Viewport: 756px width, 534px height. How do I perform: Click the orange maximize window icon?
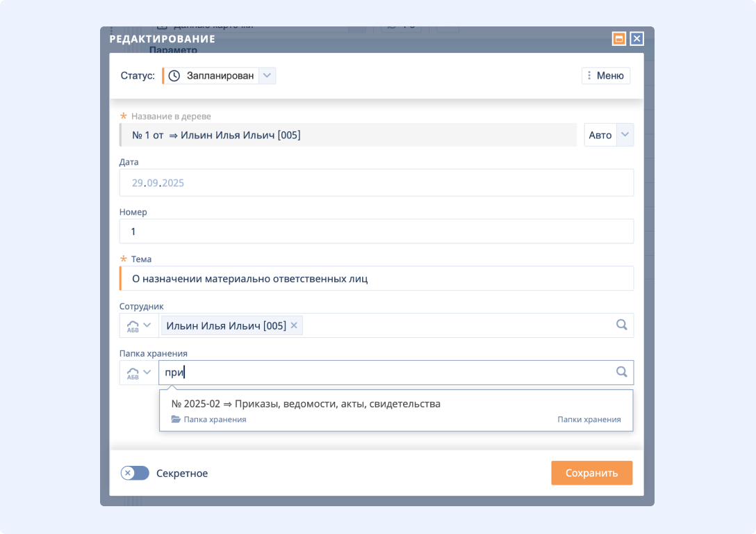tap(618, 39)
